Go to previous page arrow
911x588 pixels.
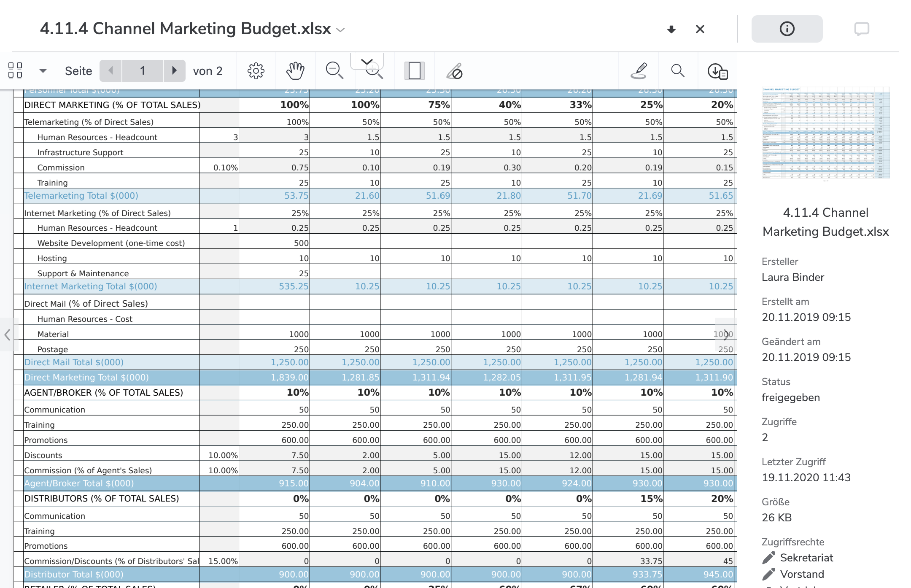(111, 70)
